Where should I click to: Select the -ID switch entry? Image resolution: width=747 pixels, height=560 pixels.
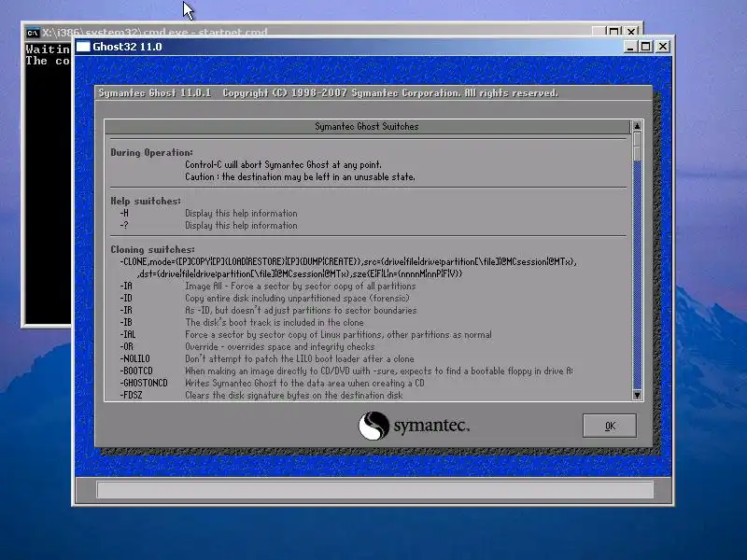point(126,298)
